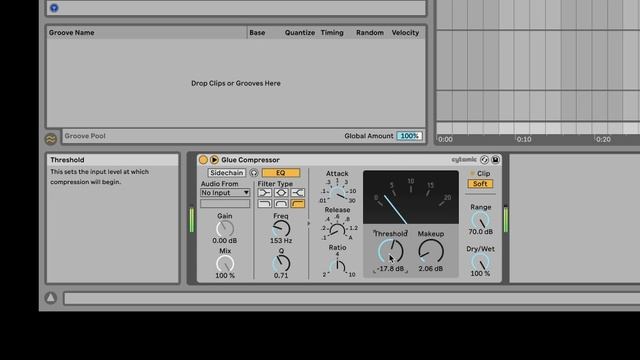Select the band pass filter type icon

tap(281, 203)
